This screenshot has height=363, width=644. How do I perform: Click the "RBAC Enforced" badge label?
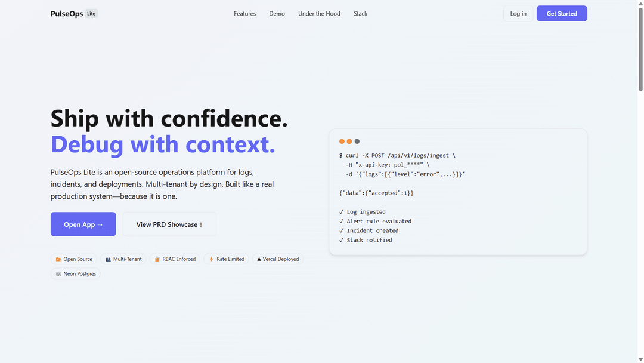(179, 259)
